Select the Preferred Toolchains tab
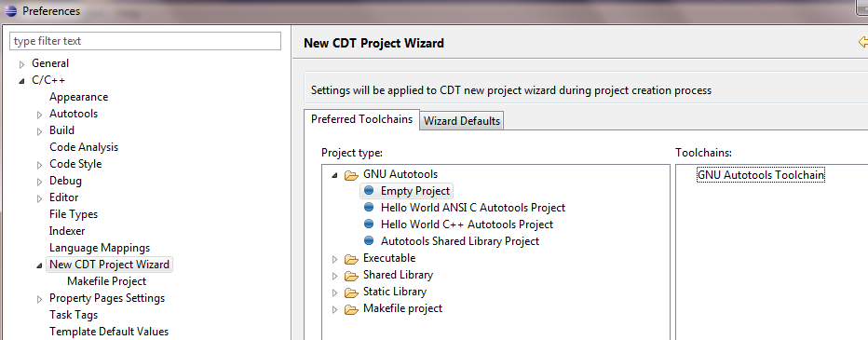The width and height of the screenshot is (868, 340). click(361, 119)
